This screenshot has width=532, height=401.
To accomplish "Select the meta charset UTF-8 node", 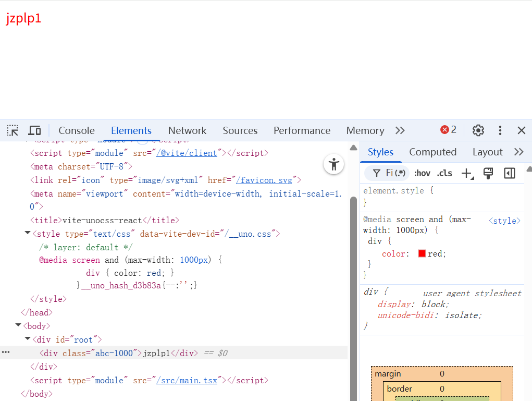I will [81, 167].
